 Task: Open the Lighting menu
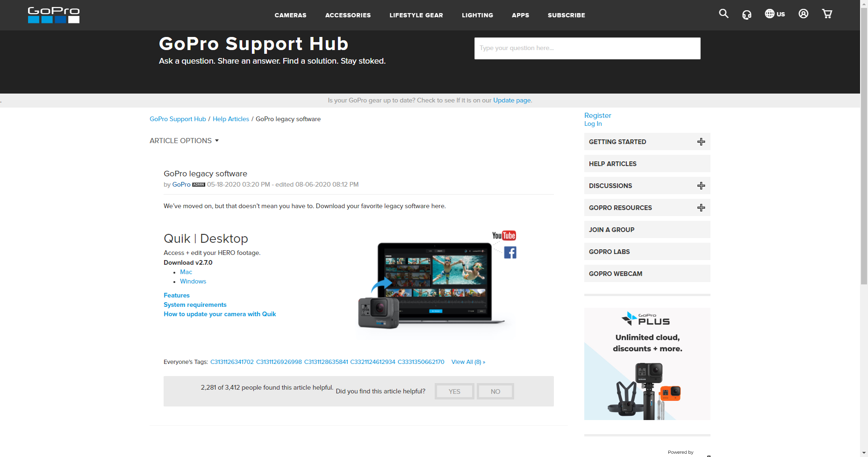[477, 15]
